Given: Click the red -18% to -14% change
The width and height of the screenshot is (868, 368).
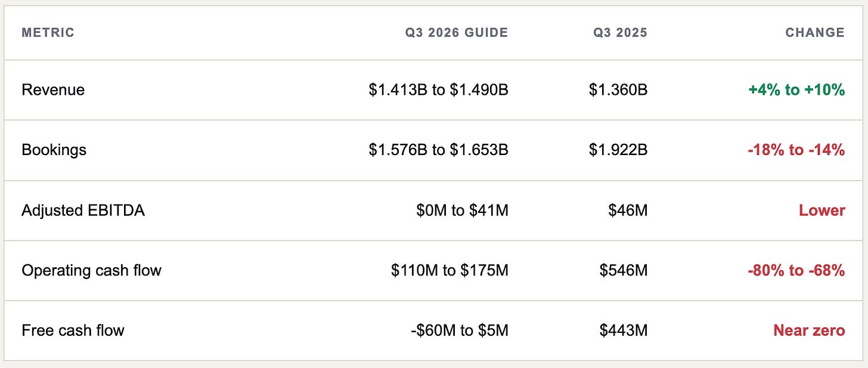Looking at the screenshot, I should 796,150.
